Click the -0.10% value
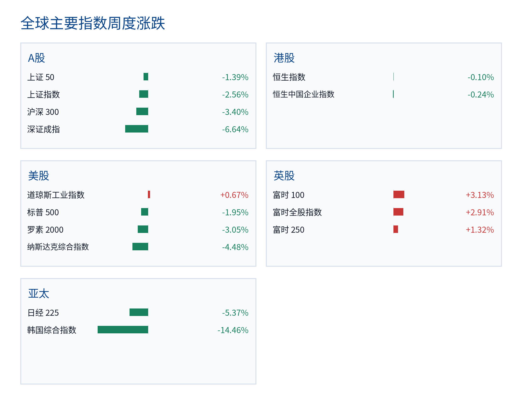 481,77
